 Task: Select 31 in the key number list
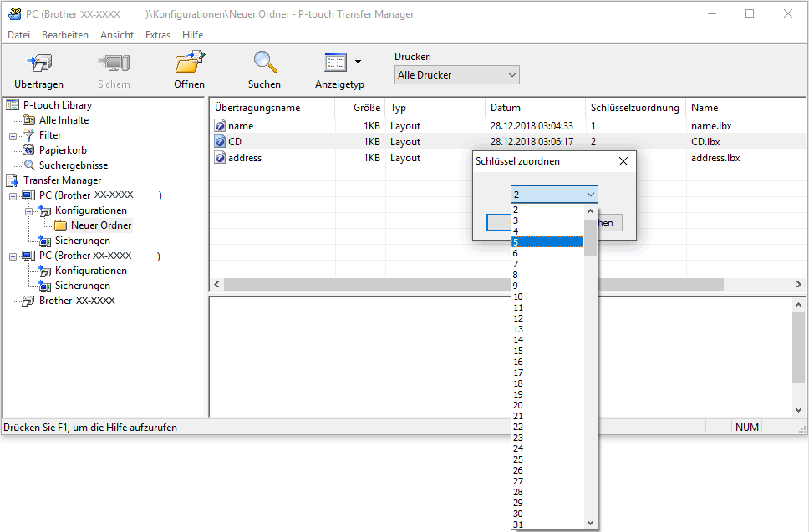pos(547,524)
